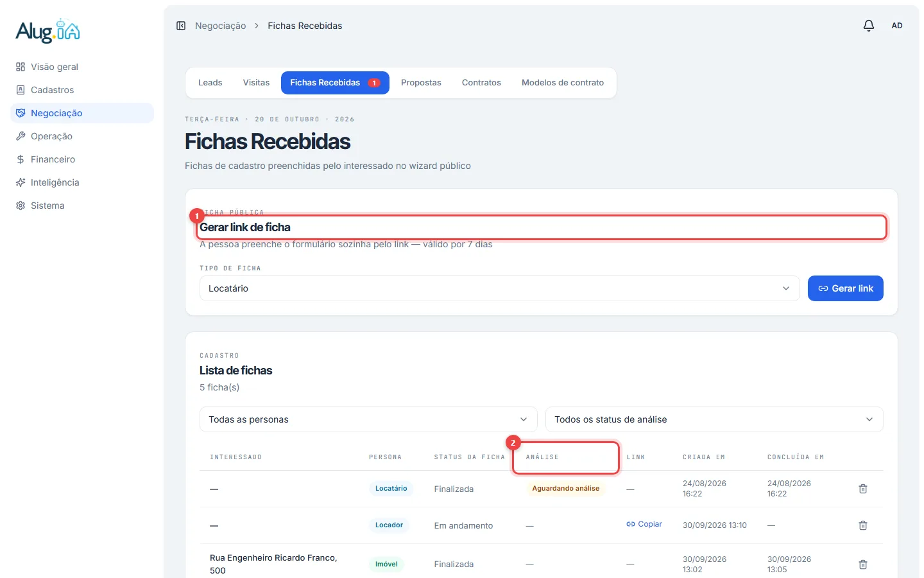The width and height of the screenshot is (924, 578).
Task: Open the Todas as personas filter
Action: (x=368, y=419)
